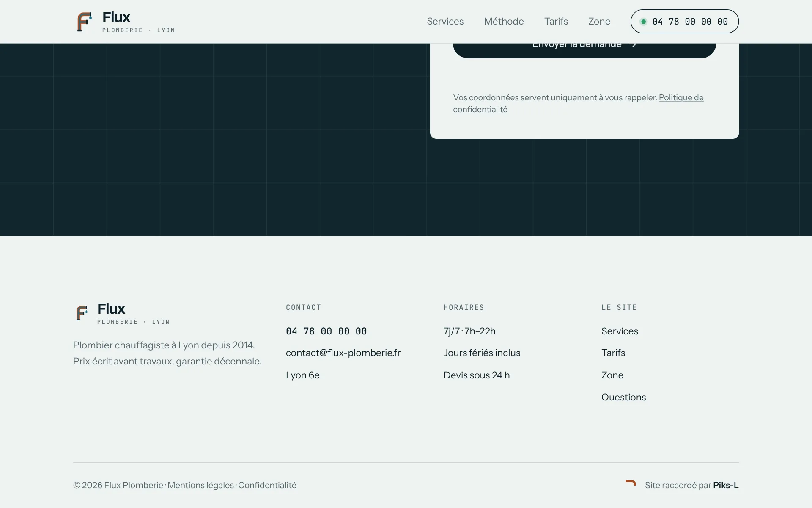Click the Jours fériés inclus text

pyautogui.click(x=482, y=353)
